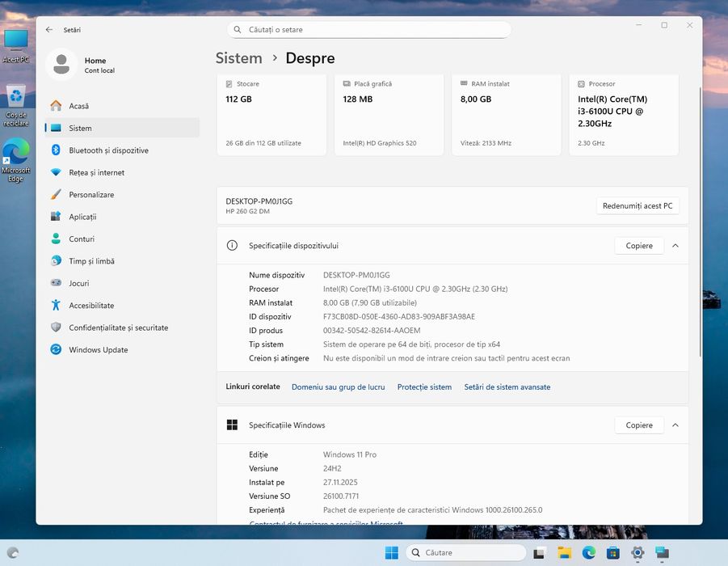Open Microsoft Edge desktop shortcut
The height and width of the screenshot is (566, 728).
(x=16, y=160)
